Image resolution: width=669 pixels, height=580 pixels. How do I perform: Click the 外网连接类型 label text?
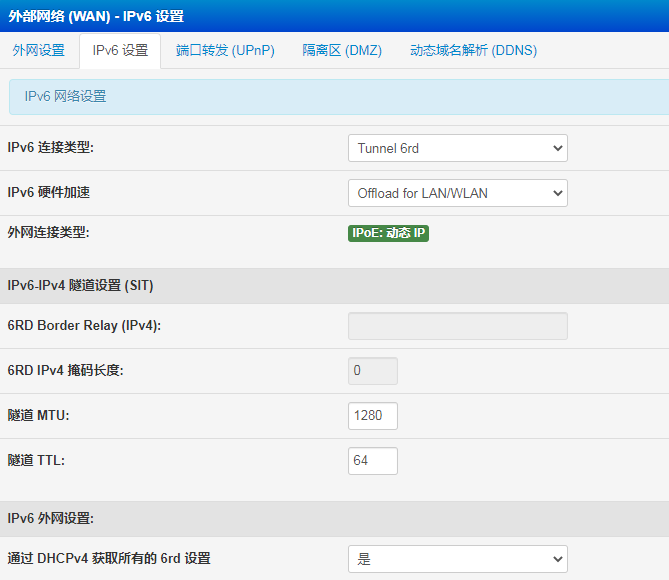point(48,232)
